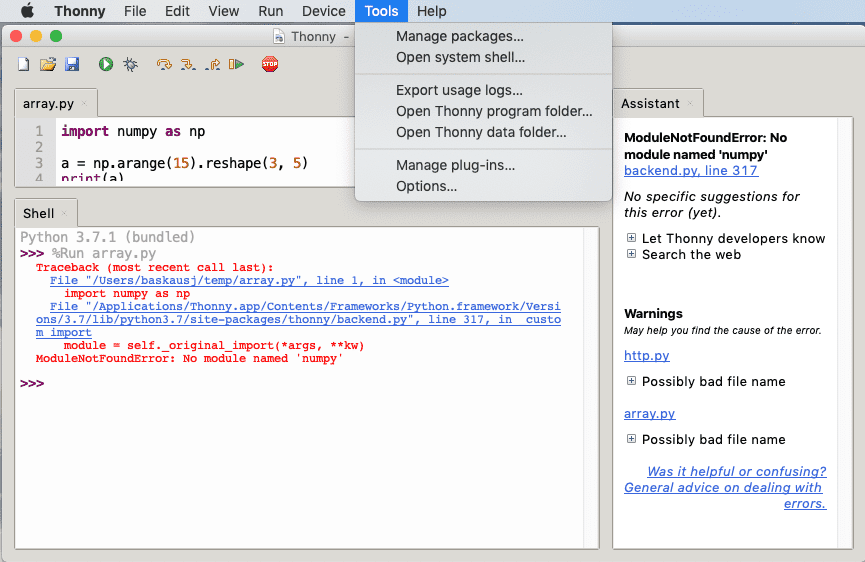Click the Step into icon

[x=188, y=65]
